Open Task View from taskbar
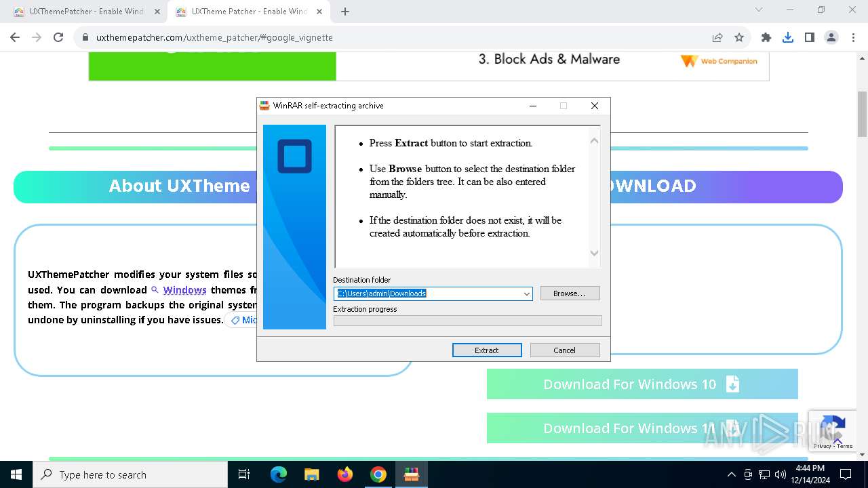Screen dimensions: 868x488 click(x=244, y=474)
